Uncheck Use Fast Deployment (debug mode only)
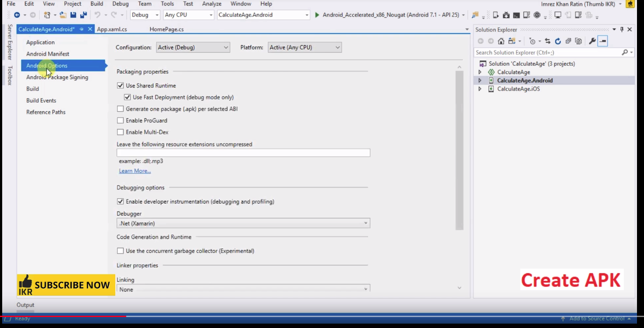644x328 pixels. pyautogui.click(x=127, y=97)
